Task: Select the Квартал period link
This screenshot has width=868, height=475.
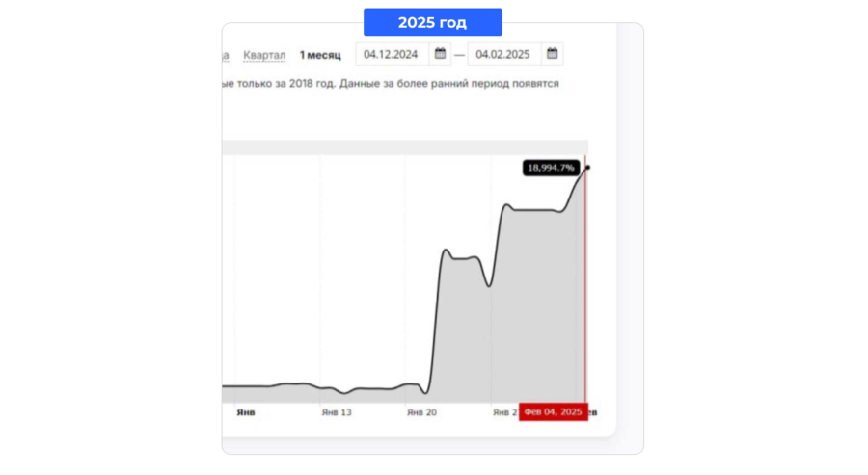Action: (x=264, y=55)
